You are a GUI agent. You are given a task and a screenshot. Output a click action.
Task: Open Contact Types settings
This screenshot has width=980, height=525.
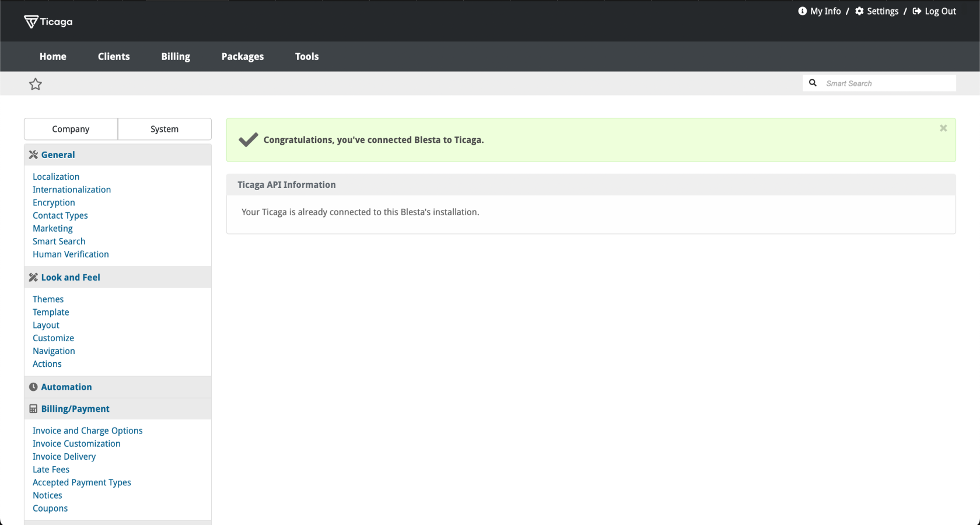pos(60,215)
